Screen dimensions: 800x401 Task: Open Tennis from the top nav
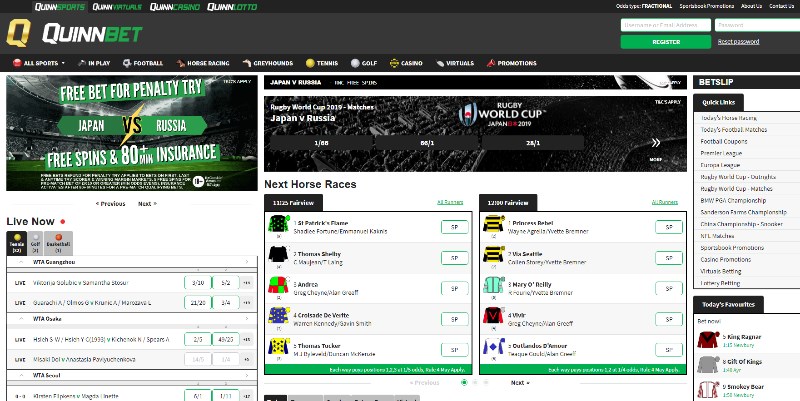click(321, 63)
